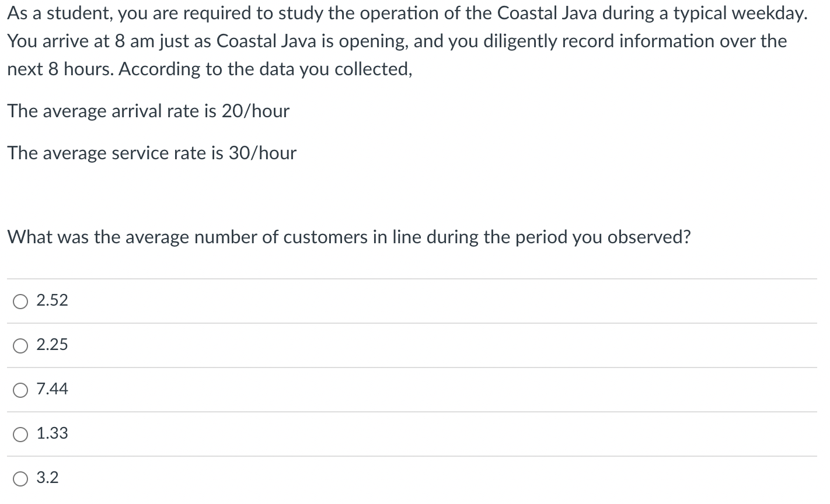This screenshot has height=504, width=830.
Task: Pick the 1.33 radio button
Action: pyautogui.click(x=20, y=435)
